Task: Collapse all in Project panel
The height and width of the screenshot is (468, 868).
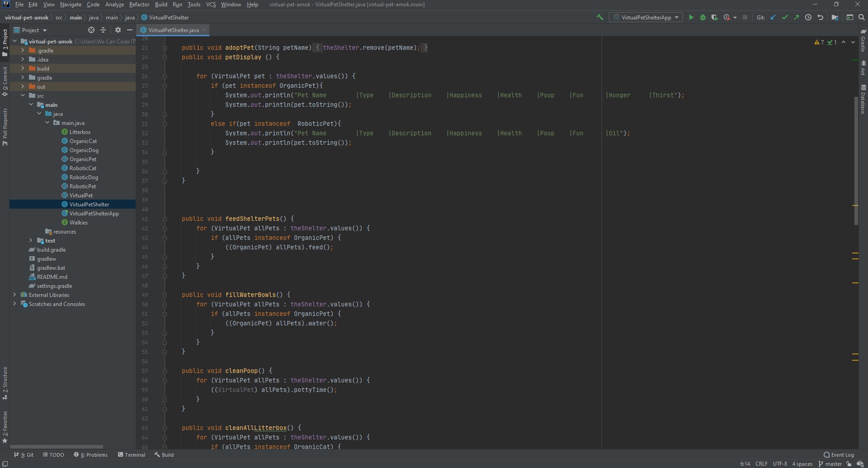Action: [x=103, y=30]
